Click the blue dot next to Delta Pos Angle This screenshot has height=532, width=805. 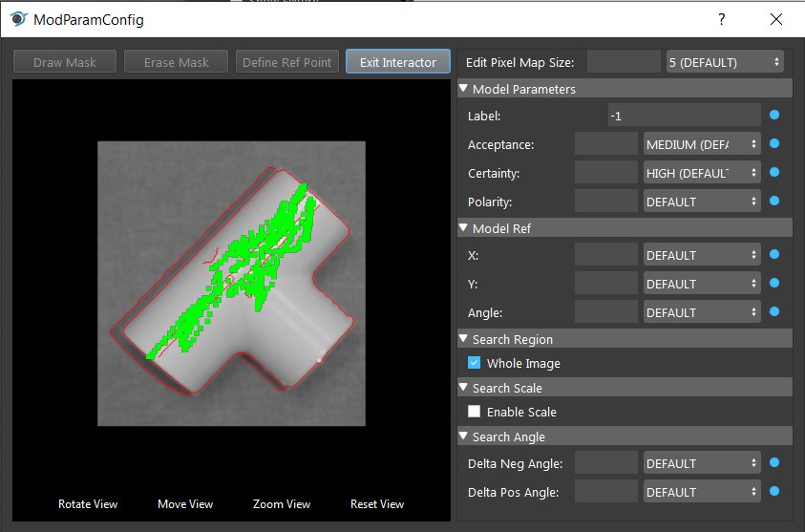coord(774,492)
